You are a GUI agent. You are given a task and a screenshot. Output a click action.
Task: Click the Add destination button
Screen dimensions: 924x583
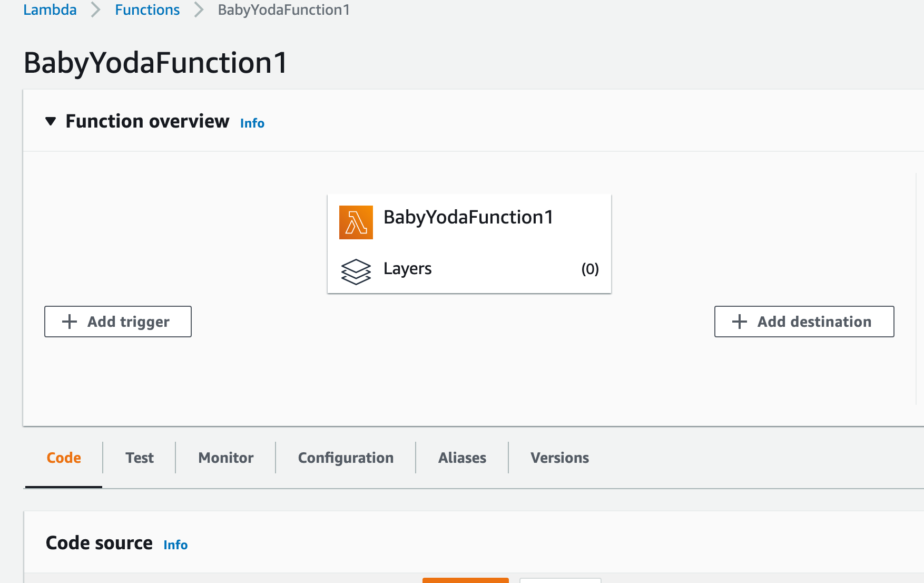pos(804,322)
